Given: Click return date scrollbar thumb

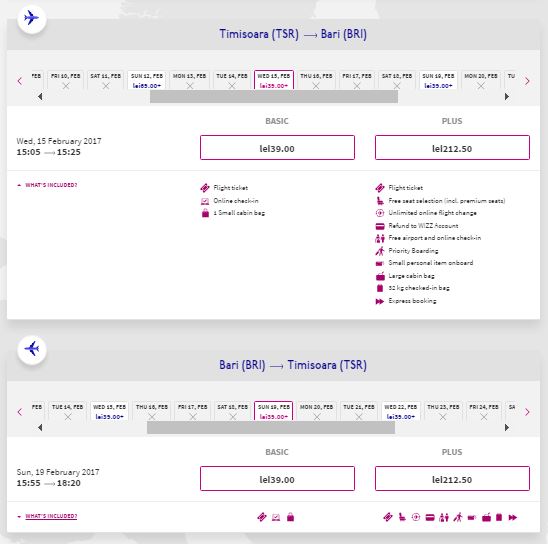Looking at the screenshot, I should [x=271, y=427].
